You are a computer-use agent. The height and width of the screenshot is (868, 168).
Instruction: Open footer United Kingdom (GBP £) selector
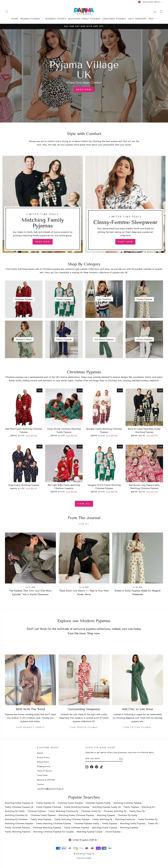84,840
